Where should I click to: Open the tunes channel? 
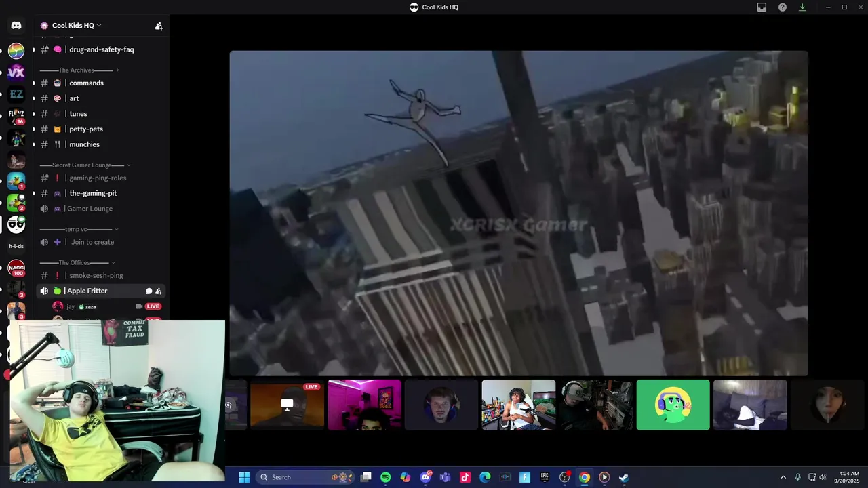click(101, 114)
